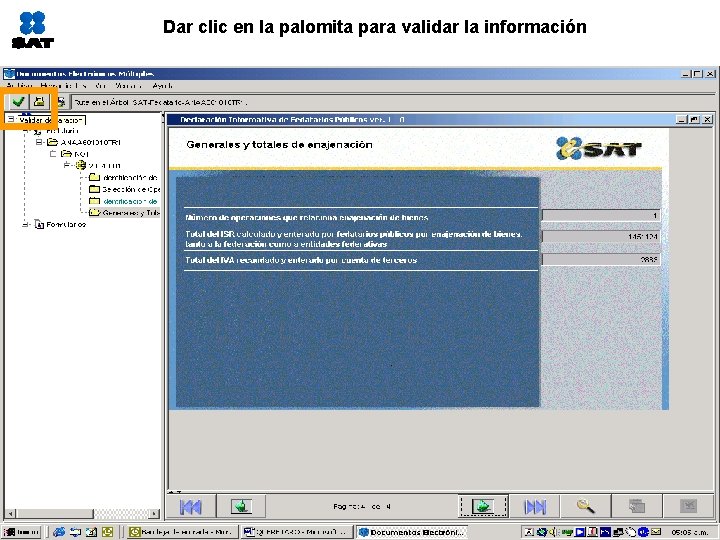Go to the previous page with the green back arrow
Viewport: 720px width, 540px height.
[242, 506]
